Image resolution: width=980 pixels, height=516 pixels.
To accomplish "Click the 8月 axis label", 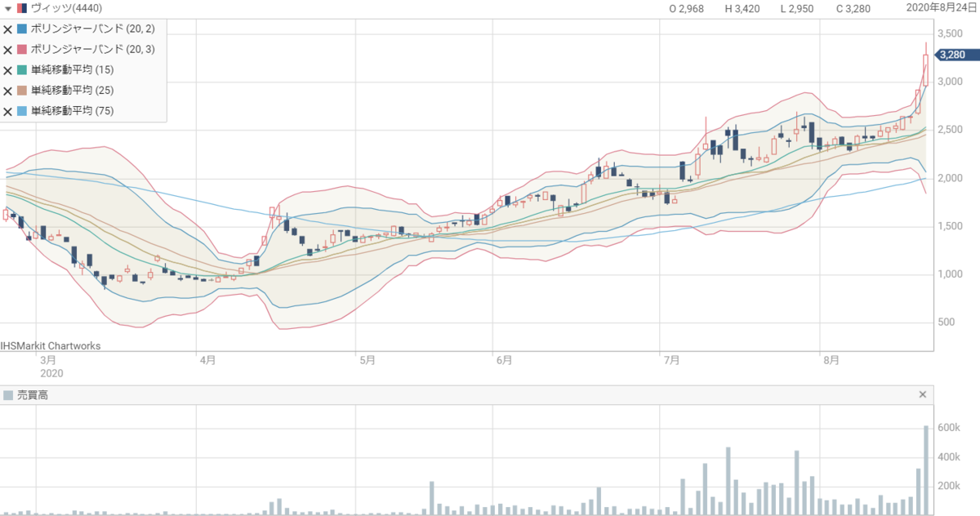I will (831, 359).
